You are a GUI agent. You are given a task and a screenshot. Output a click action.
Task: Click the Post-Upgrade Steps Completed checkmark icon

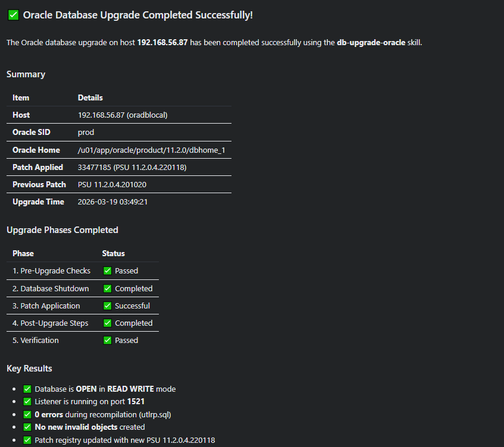pyautogui.click(x=108, y=323)
